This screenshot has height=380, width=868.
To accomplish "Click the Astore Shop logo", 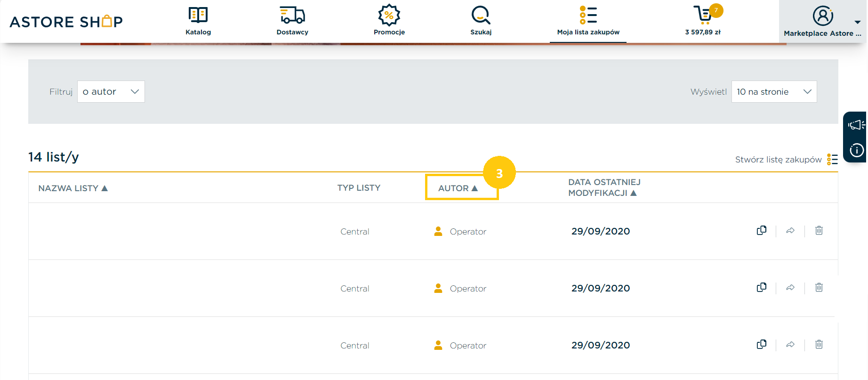I will click(66, 22).
